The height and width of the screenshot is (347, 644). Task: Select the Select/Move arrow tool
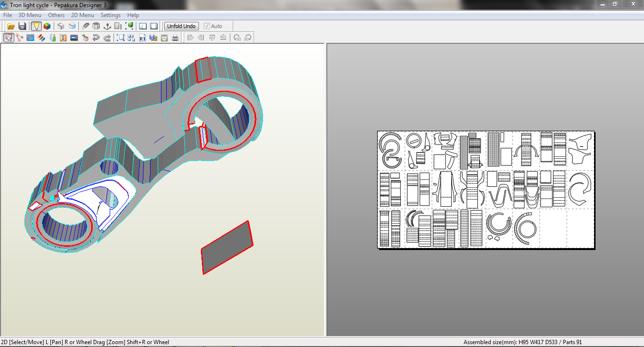[x=9, y=38]
